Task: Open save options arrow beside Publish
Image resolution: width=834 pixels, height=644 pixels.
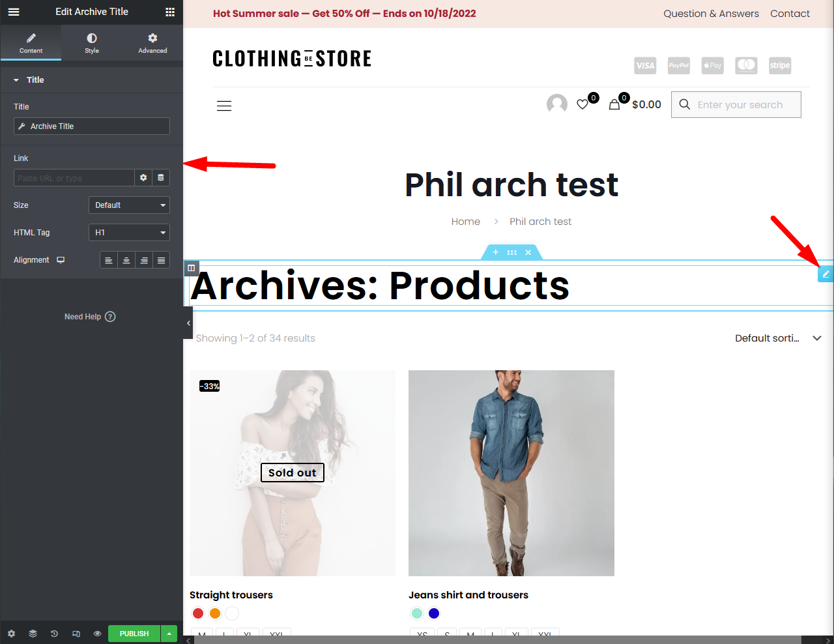Action: click(169, 634)
